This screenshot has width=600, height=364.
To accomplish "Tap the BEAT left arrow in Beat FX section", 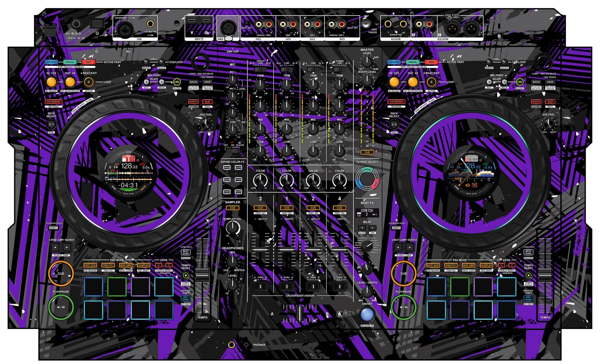I will [362, 228].
